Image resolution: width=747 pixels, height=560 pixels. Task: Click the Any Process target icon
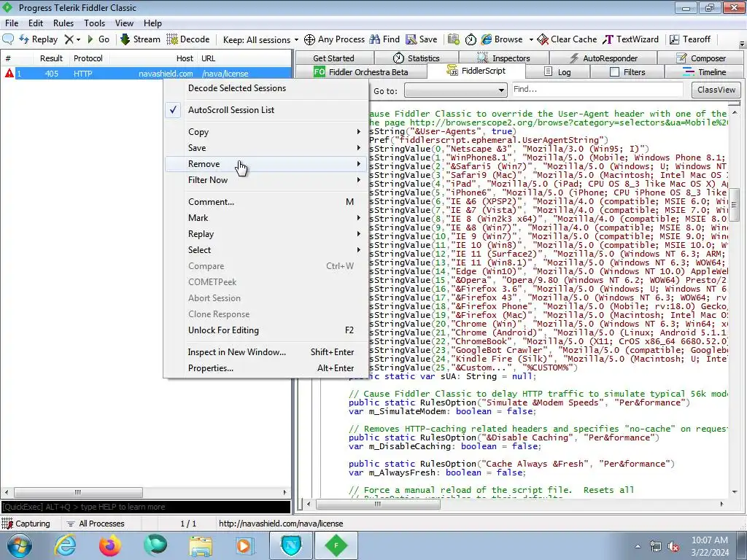309,39
